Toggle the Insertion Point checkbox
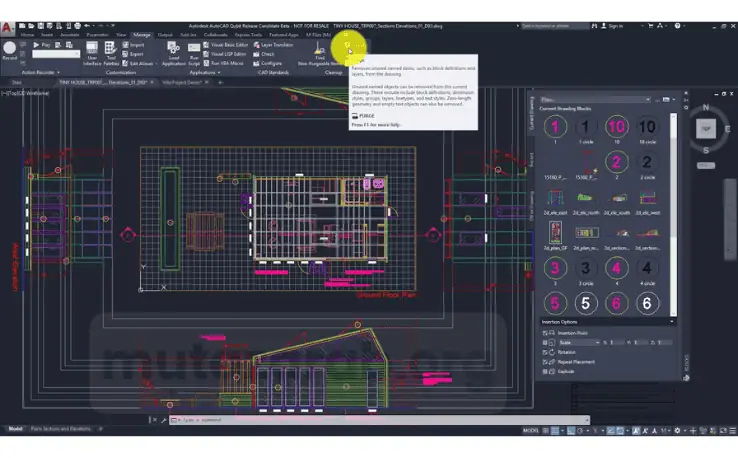This screenshot has width=738, height=458. (x=545, y=333)
